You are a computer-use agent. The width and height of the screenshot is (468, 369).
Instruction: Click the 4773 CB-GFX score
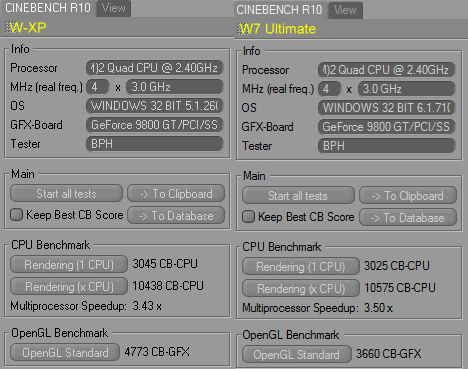[x=157, y=352]
